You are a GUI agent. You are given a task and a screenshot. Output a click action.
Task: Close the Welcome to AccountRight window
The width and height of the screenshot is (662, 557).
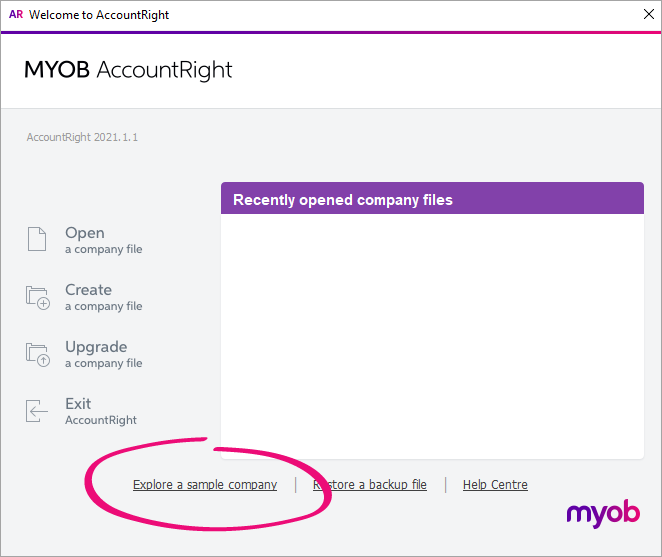pyautogui.click(x=647, y=15)
